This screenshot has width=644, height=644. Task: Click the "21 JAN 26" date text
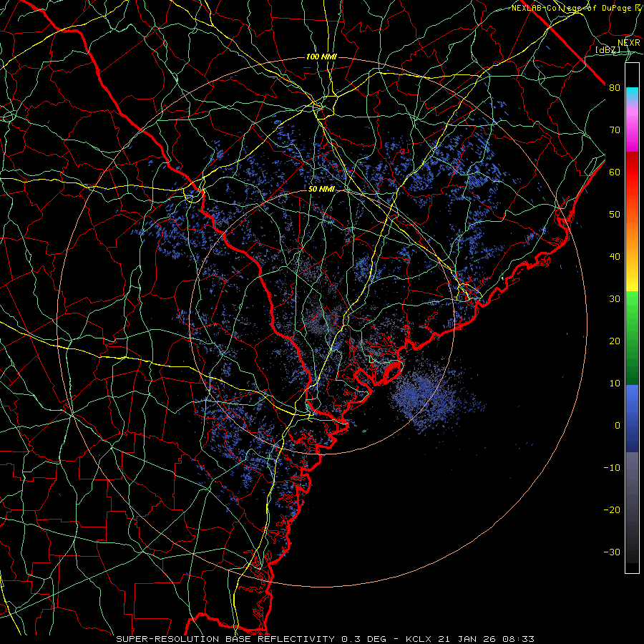[x=467, y=639]
